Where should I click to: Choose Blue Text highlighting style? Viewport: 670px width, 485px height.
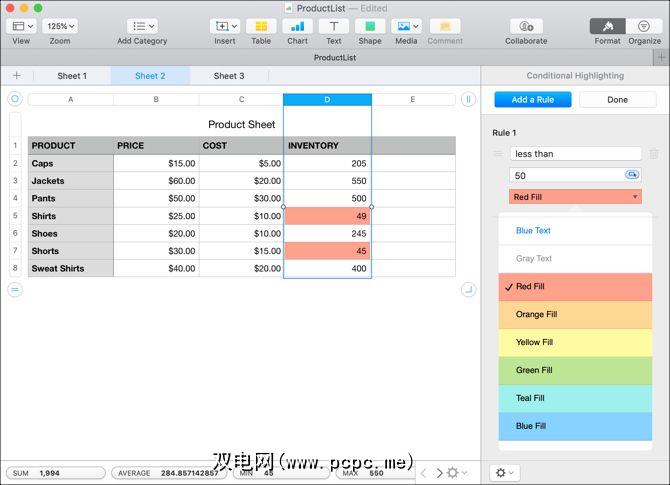[x=574, y=231]
